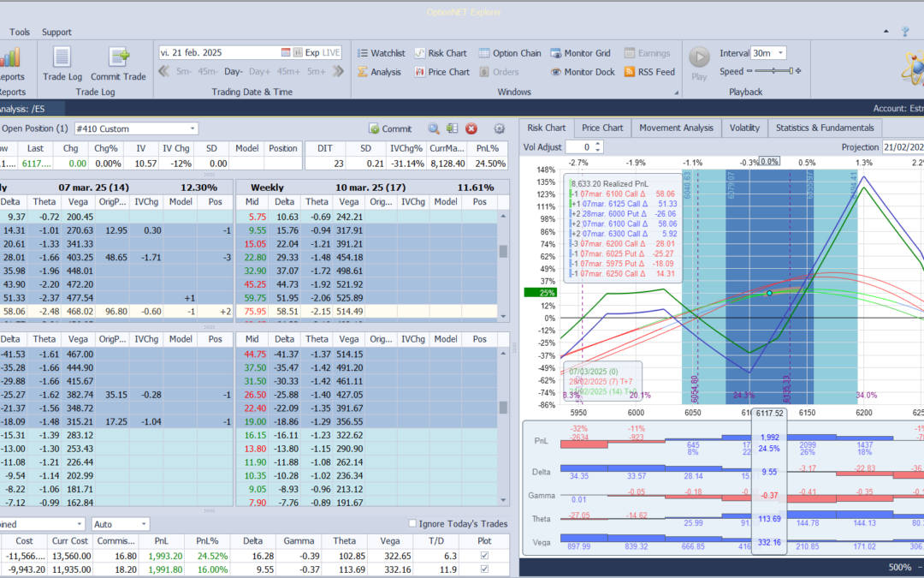Viewport: 924px width, 578px height.
Task: Open the Support menu
Action: [56, 32]
